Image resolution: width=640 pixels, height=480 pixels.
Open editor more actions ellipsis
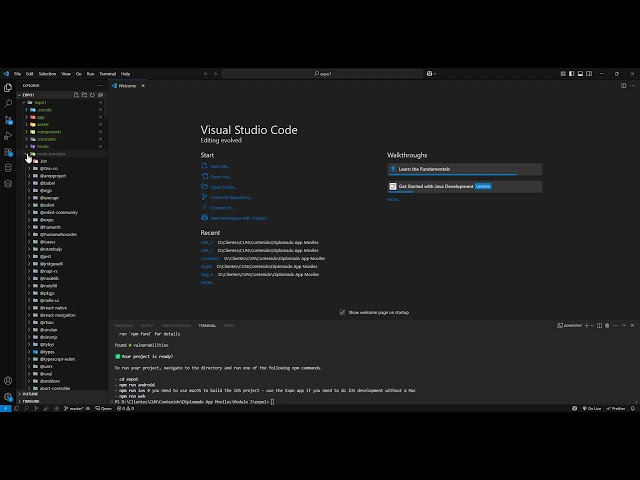point(632,85)
